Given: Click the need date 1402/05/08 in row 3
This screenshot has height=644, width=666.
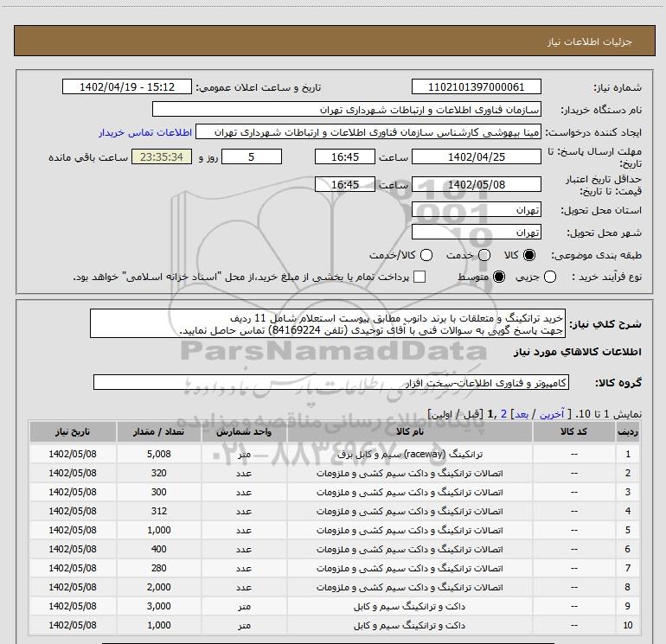Looking at the screenshot, I should pyautogui.click(x=73, y=492).
